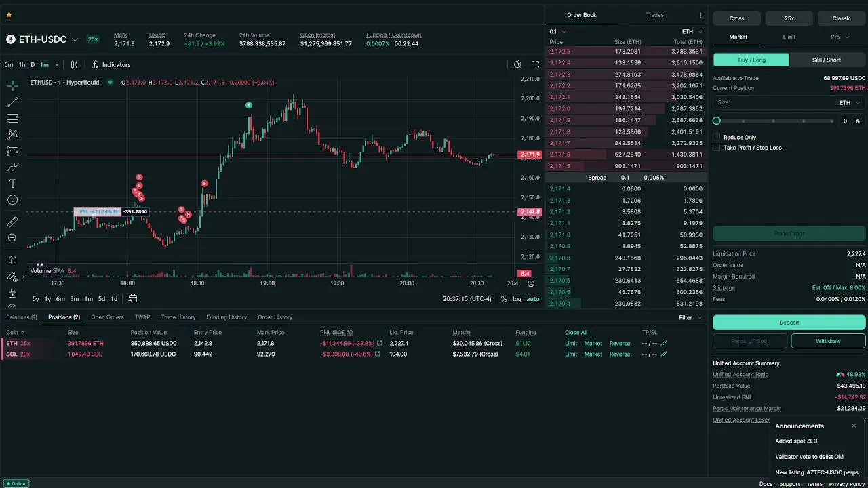The height and width of the screenshot is (488, 868).
Task: Close the Announcements popup
Action: (x=854, y=426)
